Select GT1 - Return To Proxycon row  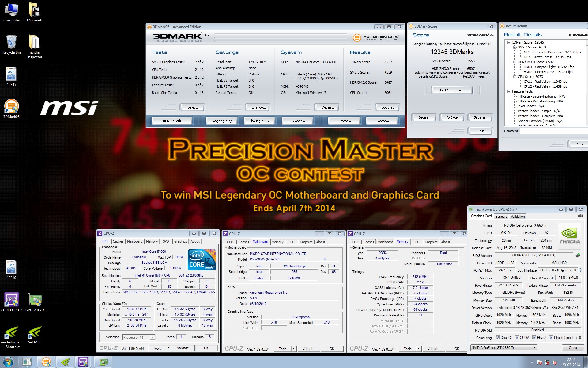coord(552,52)
